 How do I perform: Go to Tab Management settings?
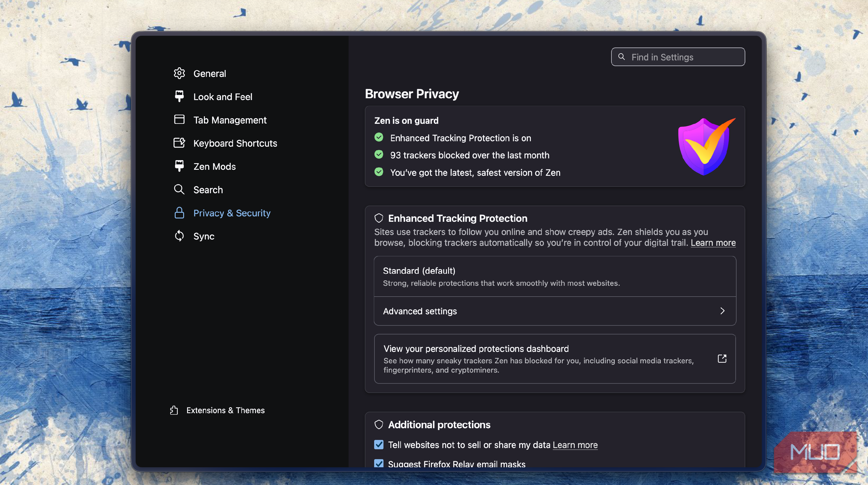click(230, 120)
